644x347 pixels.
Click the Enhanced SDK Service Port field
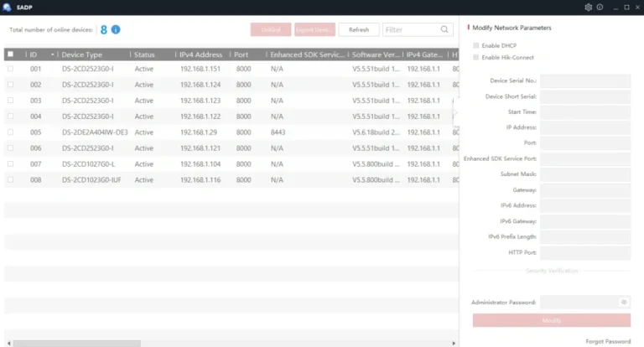pyautogui.click(x=584, y=158)
